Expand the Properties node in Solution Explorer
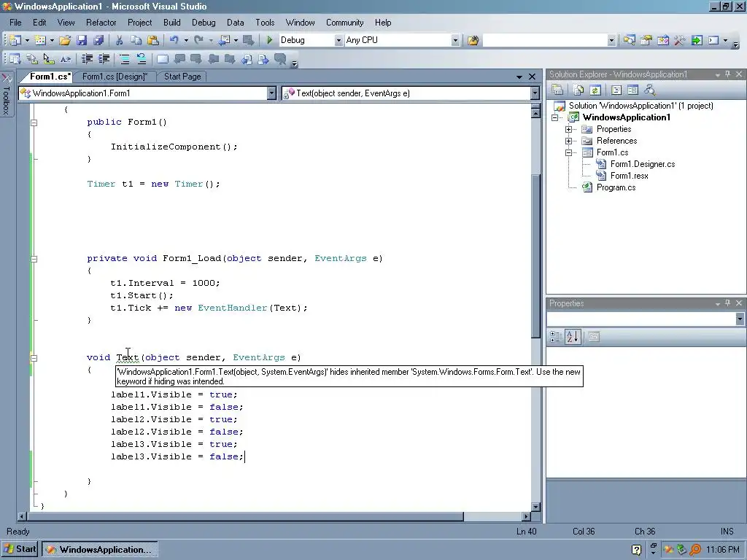 tap(568, 129)
